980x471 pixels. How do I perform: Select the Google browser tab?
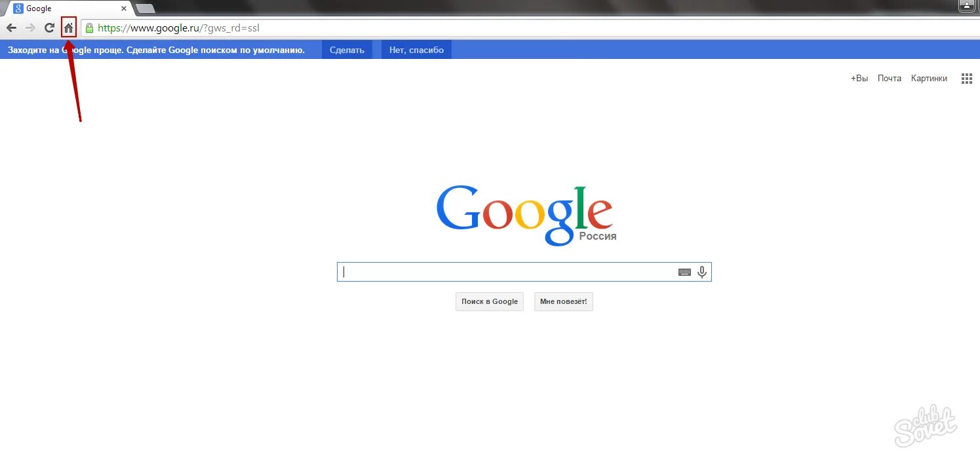[x=68, y=9]
